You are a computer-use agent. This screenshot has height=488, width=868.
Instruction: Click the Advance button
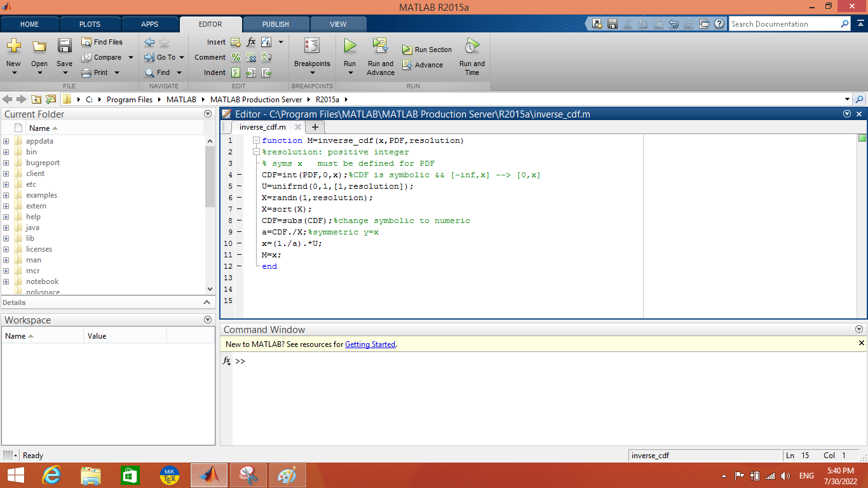pos(423,65)
